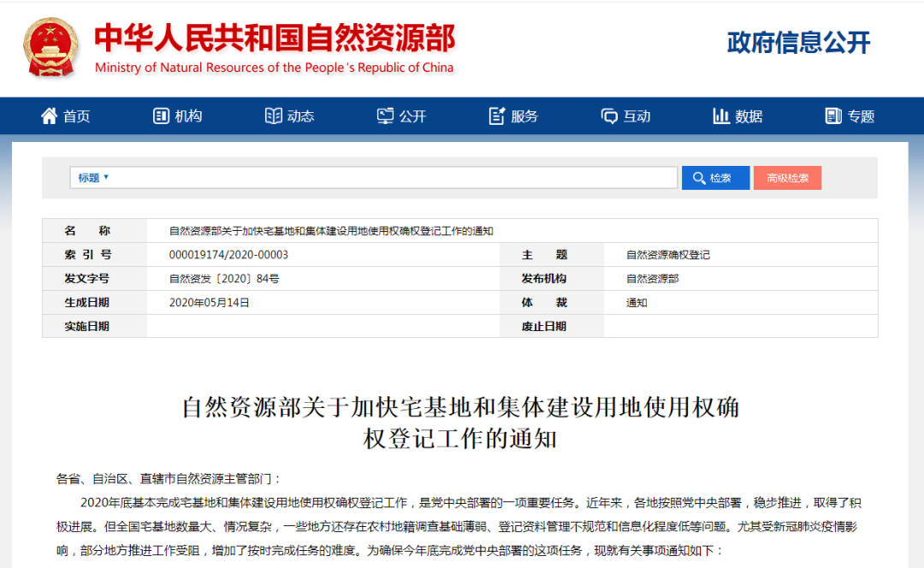Click the large article headline
This screenshot has height=568, width=924.
460,423
